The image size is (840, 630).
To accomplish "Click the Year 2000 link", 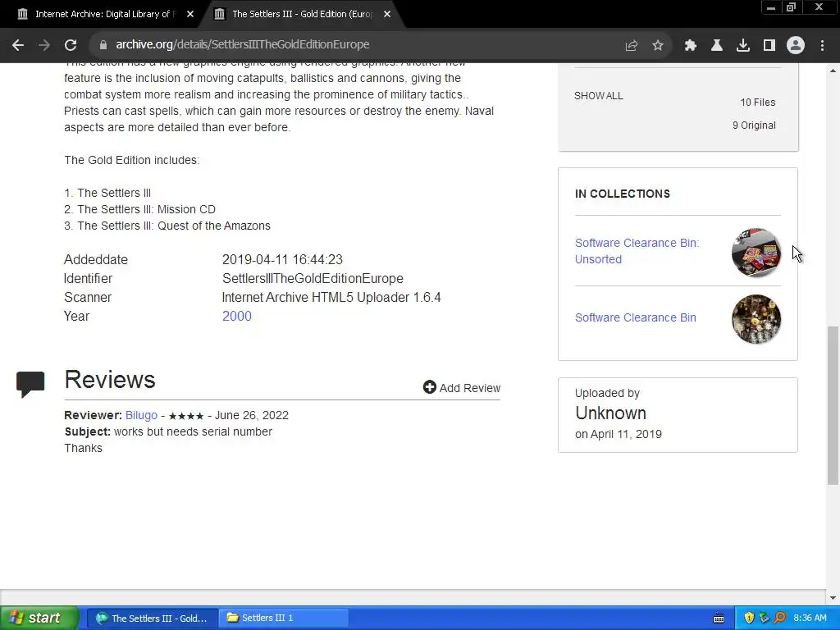I will [237, 316].
